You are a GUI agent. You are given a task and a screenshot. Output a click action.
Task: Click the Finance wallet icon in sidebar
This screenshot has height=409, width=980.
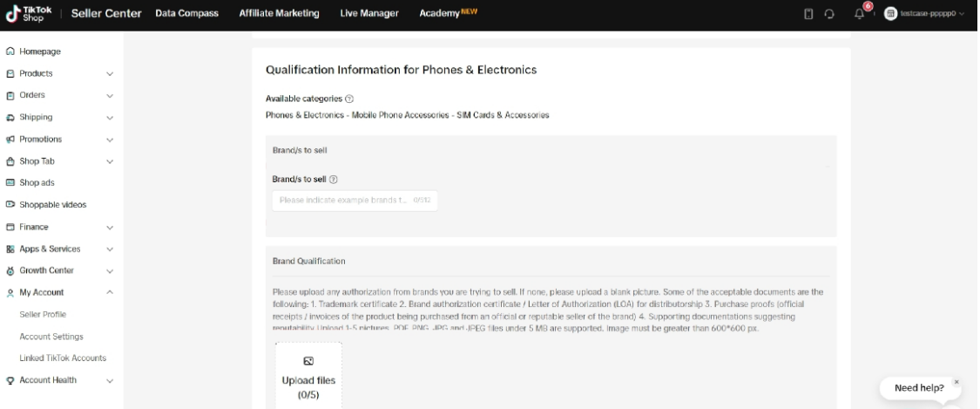[10, 227]
